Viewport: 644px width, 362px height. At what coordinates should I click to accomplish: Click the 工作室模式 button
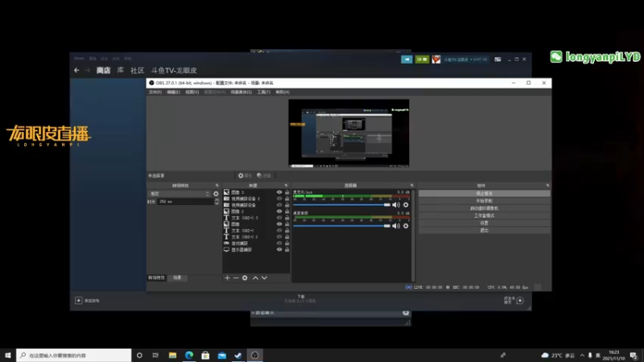(485, 216)
